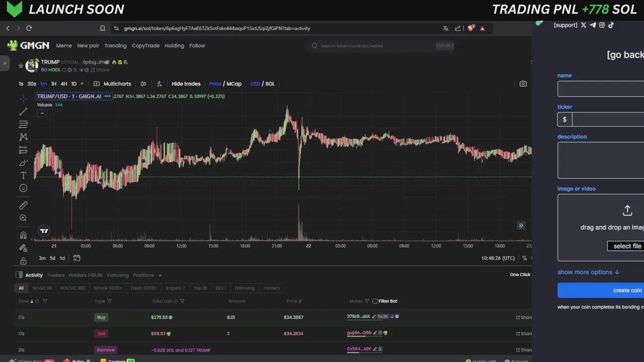Switch to the Traders tab

click(x=55, y=275)
